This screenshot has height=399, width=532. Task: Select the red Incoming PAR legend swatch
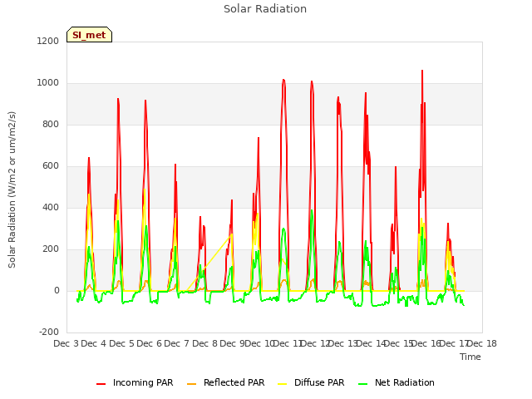[x=101, y=384]
